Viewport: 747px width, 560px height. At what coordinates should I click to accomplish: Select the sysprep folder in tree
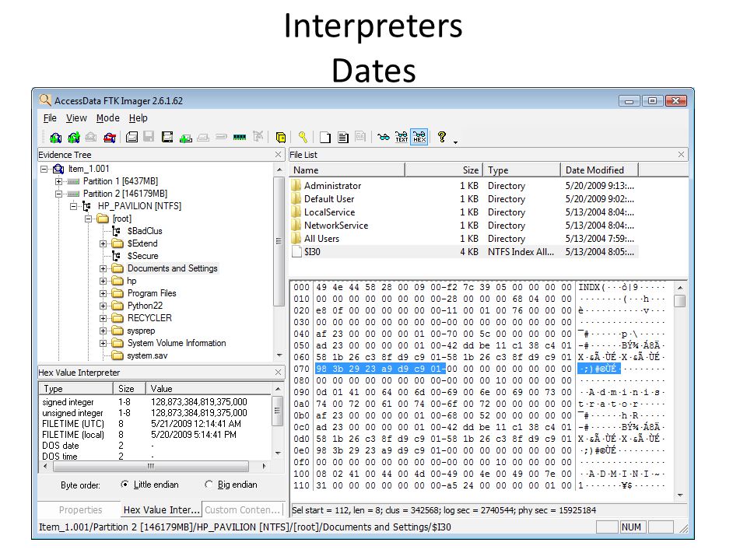[141, 331]
